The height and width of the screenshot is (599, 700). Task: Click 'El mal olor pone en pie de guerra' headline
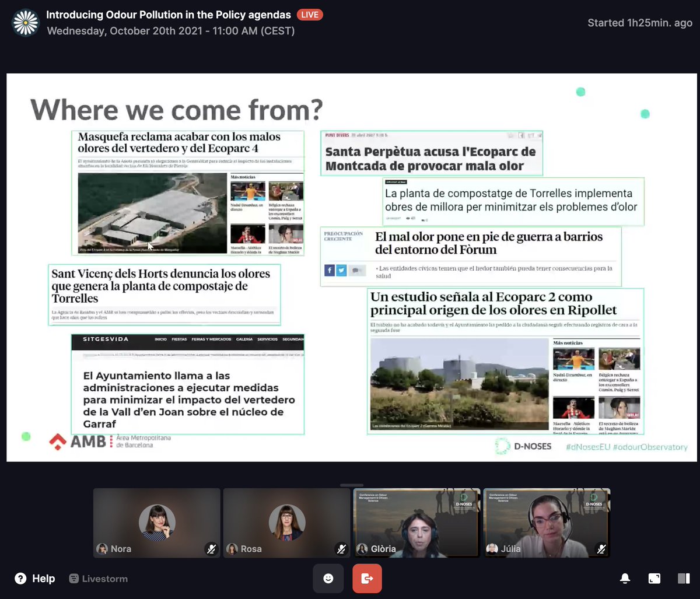click(x=489, y=243)
